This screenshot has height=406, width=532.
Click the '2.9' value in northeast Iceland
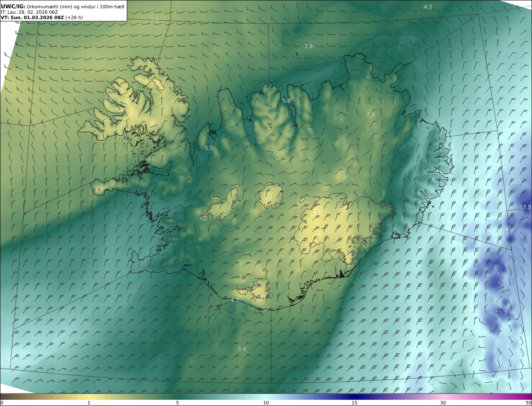pos(371,114)
